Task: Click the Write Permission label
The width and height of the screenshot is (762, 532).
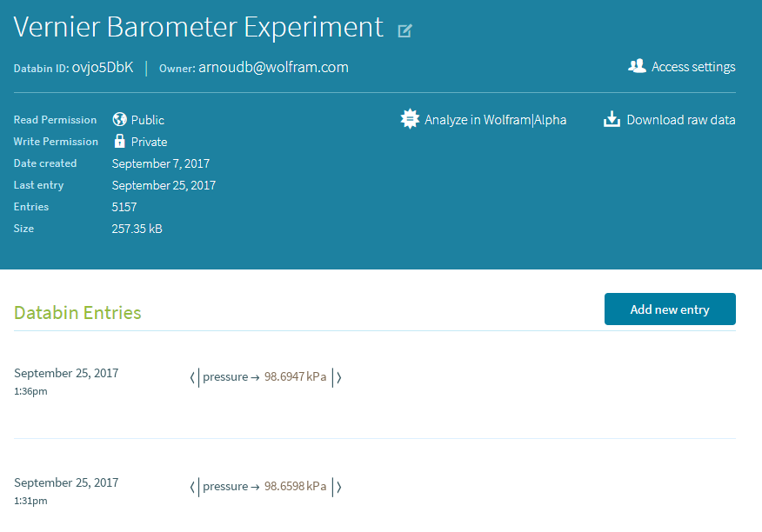Action: coord(56,142)
